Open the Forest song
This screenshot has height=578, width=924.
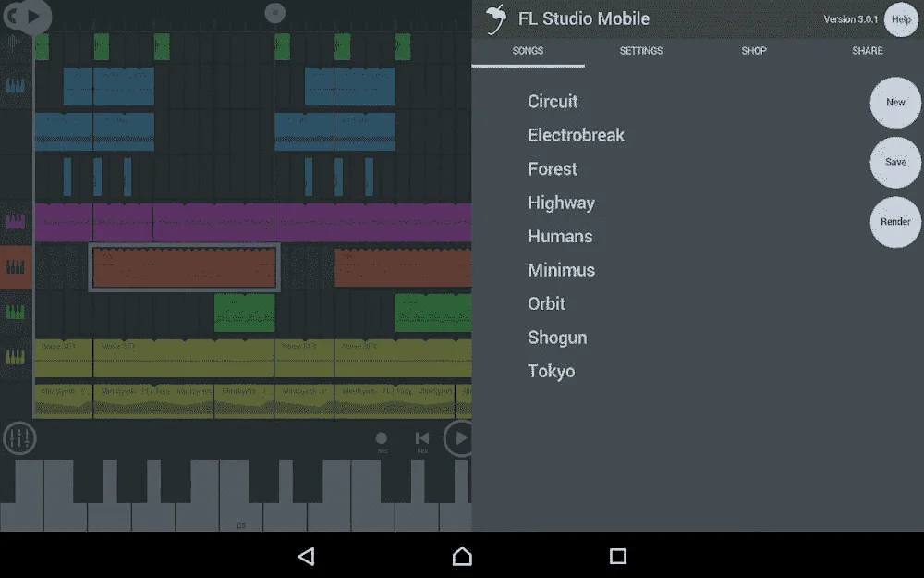553,169
